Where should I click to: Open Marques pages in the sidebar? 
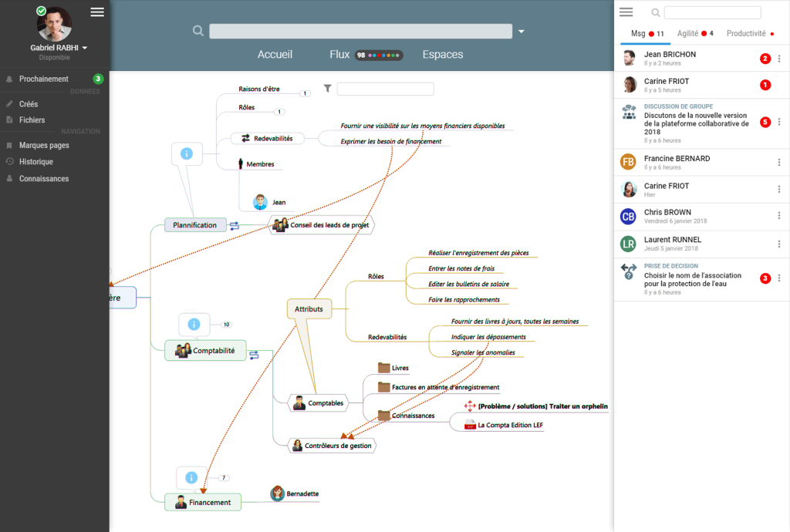44,145
